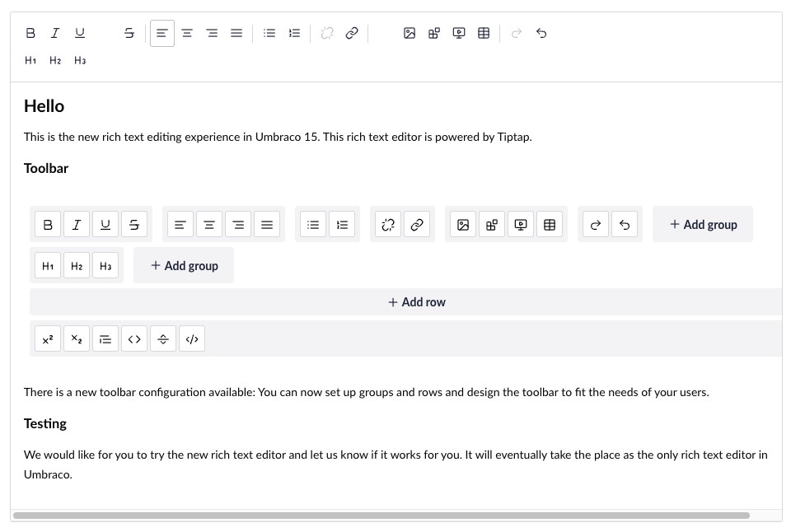Insert an image using the image icon
Screen dimensions: 791x532
coord(410,33)
